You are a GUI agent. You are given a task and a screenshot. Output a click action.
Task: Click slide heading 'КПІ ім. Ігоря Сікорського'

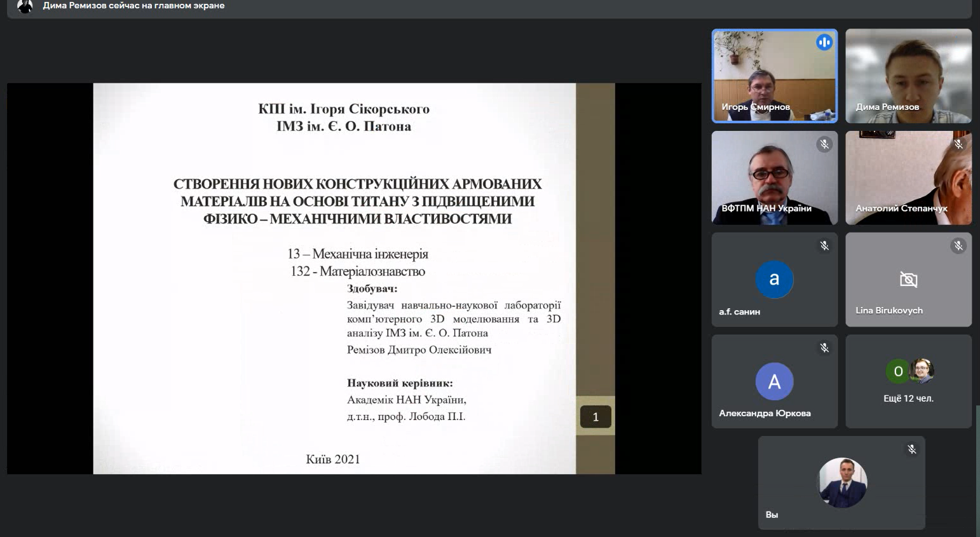click(344, 109)
